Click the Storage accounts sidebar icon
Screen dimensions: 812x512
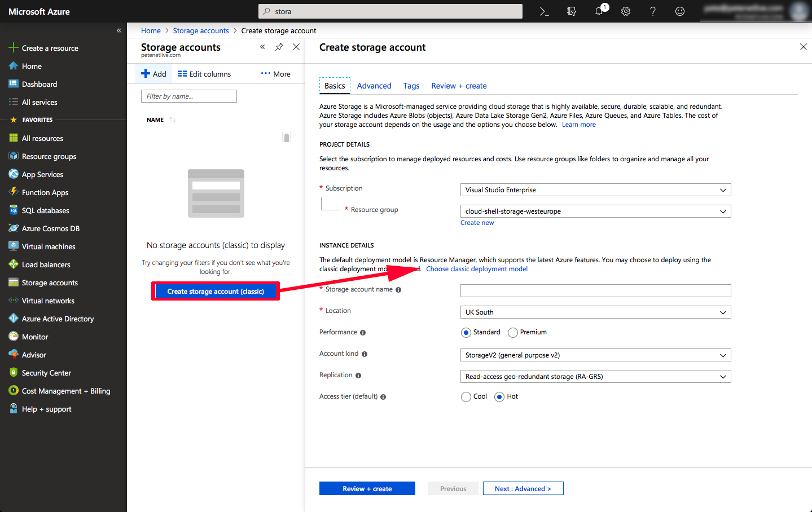click(x=14, y=283)
